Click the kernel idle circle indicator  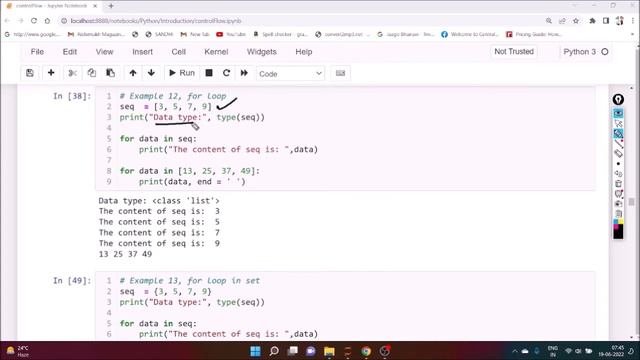(605, 52)
